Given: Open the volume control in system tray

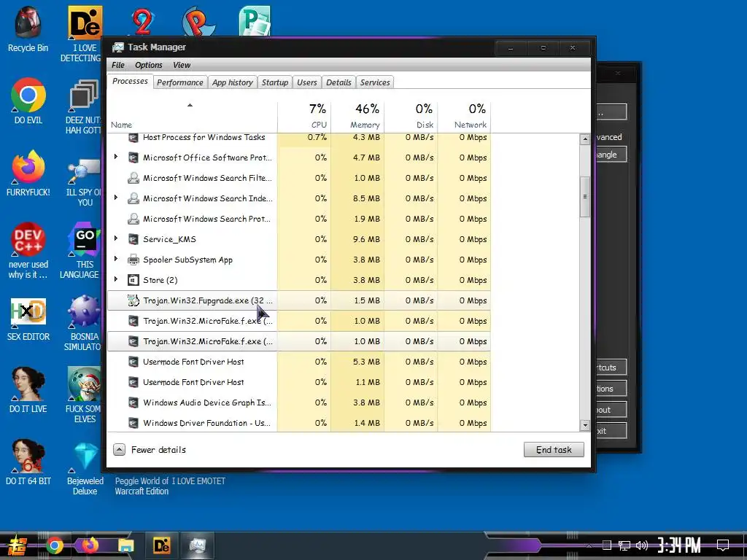Looking at the screenshot, I should (x=642, y=545).
